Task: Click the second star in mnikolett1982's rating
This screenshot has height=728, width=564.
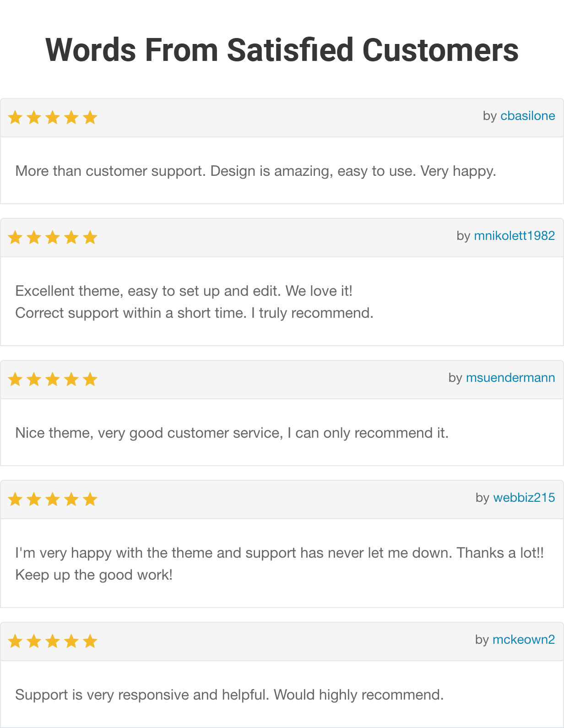Action: tap(33, 237)
